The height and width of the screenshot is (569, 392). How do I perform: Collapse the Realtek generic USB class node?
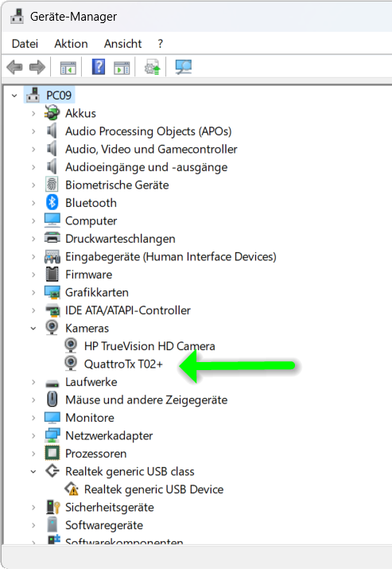pos(33,472)
